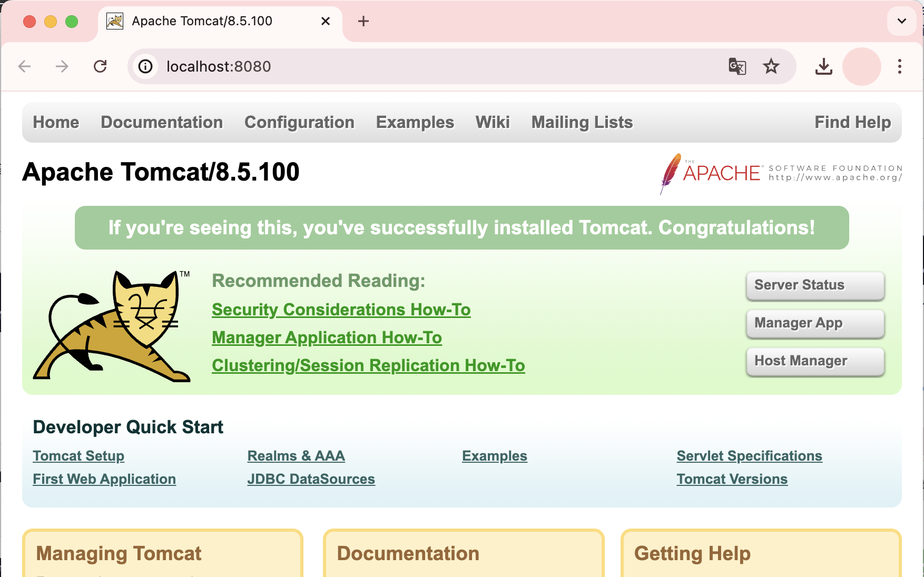
Task: Click the Getting Help section heading
Action: (692, 553)
